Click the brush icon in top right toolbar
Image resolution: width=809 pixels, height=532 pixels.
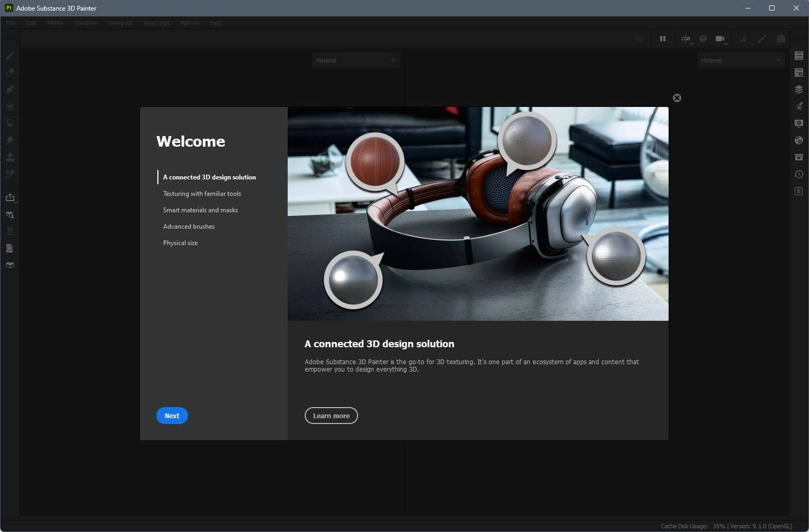[x=762, y=39]
